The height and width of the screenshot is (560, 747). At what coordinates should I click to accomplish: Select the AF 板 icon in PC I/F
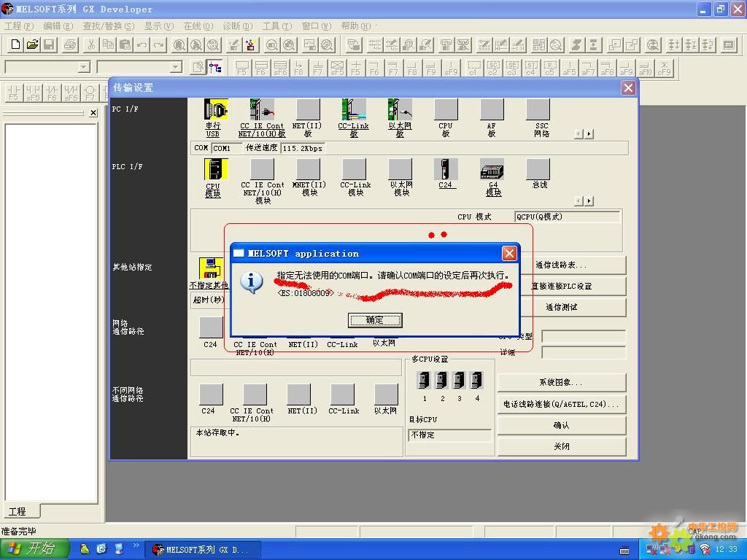click(x=492, y=109)
